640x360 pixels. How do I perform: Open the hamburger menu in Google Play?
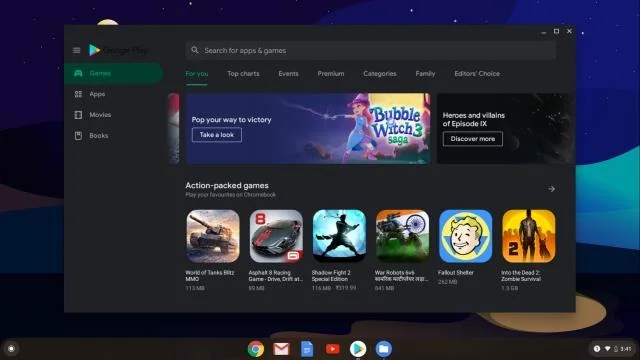(76, 50)
